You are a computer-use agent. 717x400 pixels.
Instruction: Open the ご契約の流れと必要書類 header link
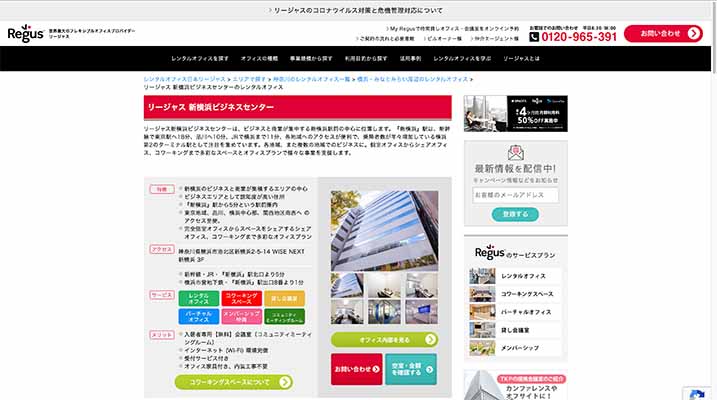[x=385, y=39]
